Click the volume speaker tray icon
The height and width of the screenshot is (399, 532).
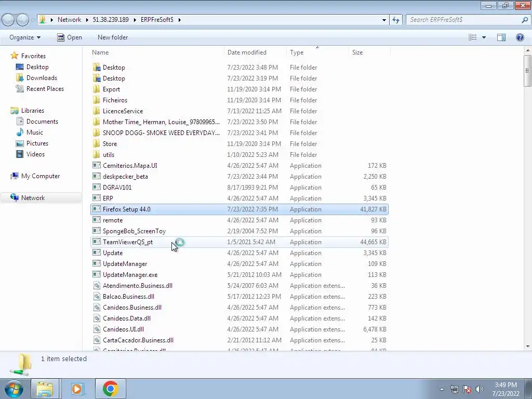[480, 389]
